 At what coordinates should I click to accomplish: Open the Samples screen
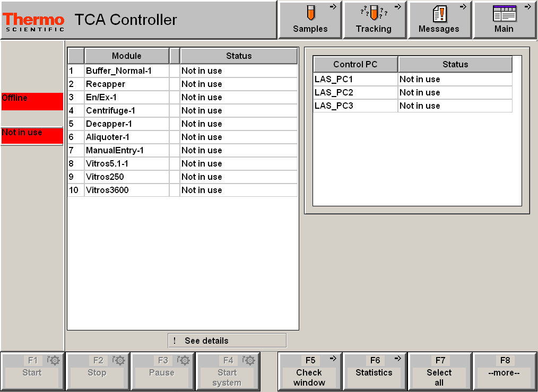[x=310, y=20]
